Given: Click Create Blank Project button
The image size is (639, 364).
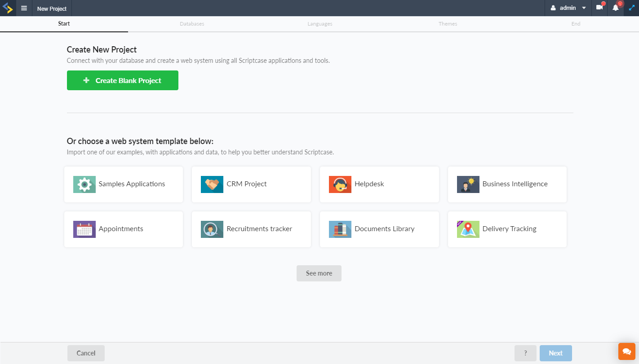Looking at the screenshot, I should point(123,80).
